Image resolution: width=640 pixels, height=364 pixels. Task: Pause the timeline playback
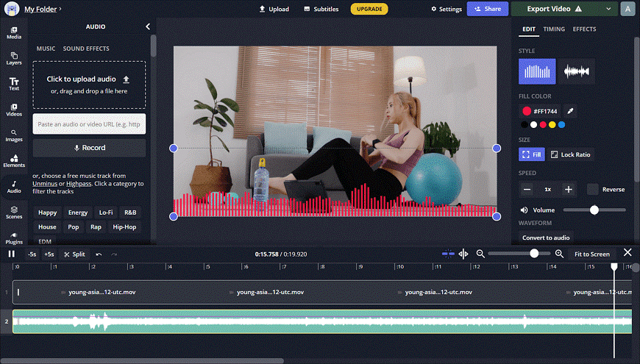pos(11,254)
